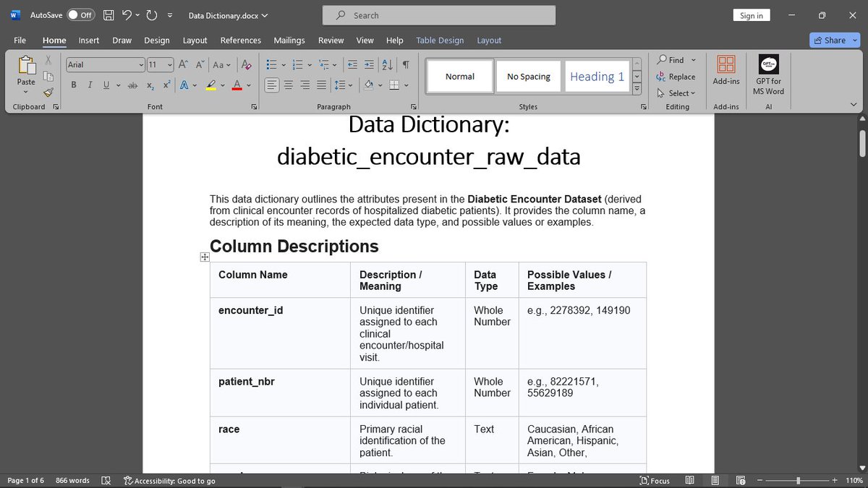Viewport: 868px width, 488px height.
Task: Toggle Underline formatting
Action: pos(106,85)
